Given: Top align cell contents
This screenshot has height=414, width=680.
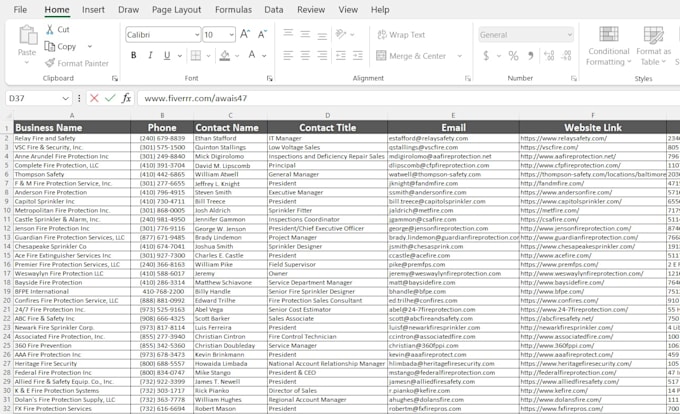Looking at the screenshot, I should click(x=288, y=34).
